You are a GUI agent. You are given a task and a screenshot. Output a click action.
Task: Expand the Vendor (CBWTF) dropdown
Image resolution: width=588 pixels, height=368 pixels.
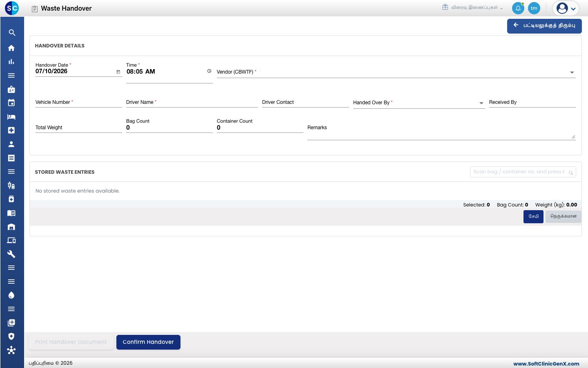(x=572, y=72)
